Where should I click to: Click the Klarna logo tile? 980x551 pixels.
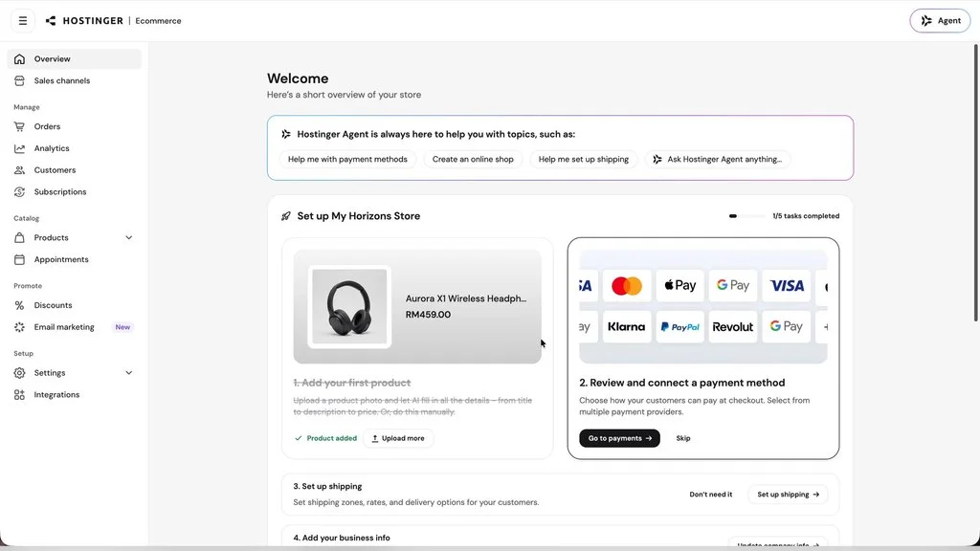(x=626, y=327)
